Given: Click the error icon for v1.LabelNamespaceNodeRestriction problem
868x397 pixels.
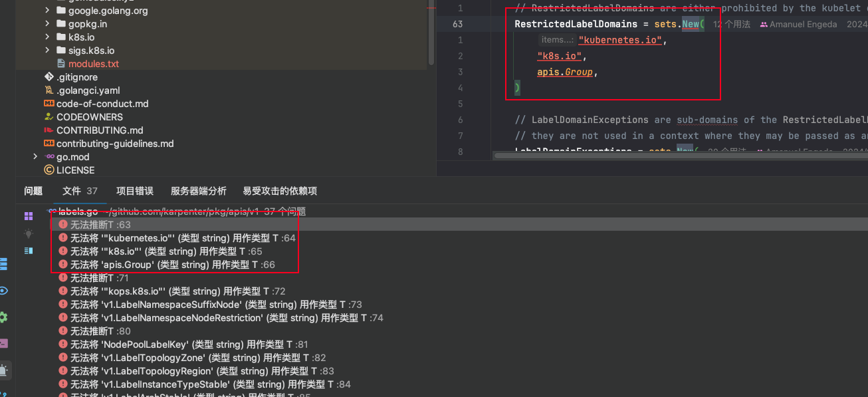Looking at the screenshot, I should [63, 318].
